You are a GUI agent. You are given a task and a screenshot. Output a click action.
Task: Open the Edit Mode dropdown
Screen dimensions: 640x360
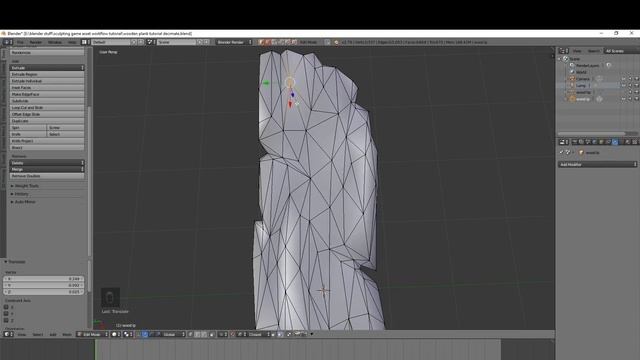(93, 334)
